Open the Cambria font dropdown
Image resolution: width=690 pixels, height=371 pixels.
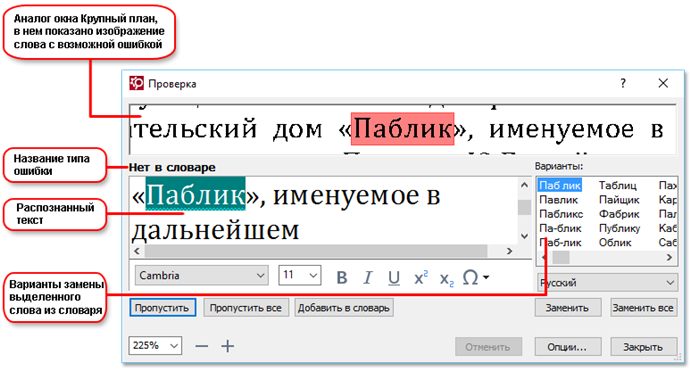click(x=202, y=275)
